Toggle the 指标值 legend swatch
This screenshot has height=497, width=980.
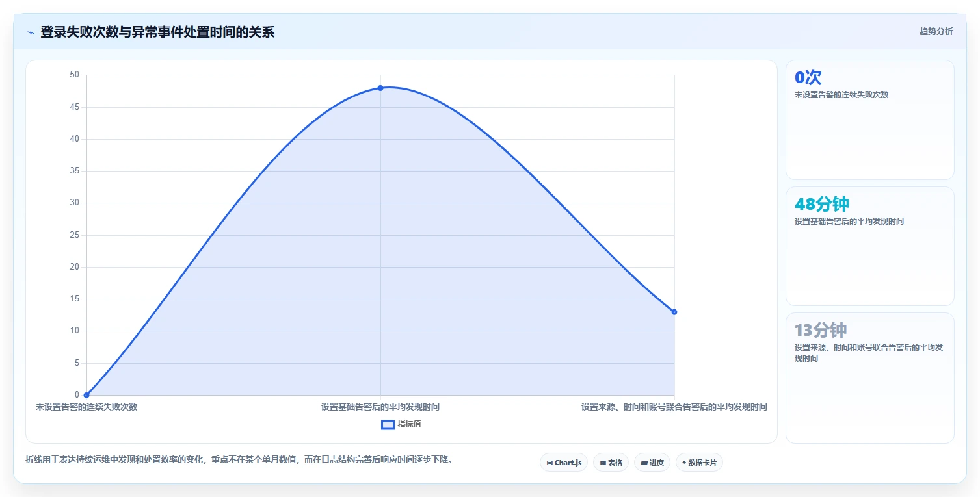pos(388,424)
